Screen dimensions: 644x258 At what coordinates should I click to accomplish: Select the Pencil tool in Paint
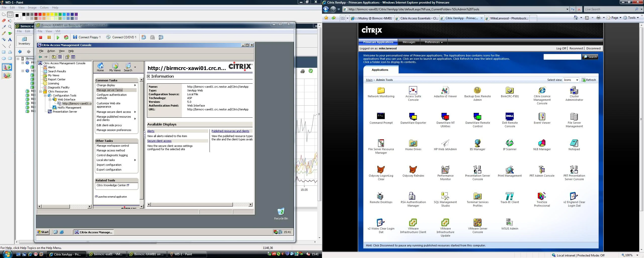pyautogui.click(x=4, y=33)
